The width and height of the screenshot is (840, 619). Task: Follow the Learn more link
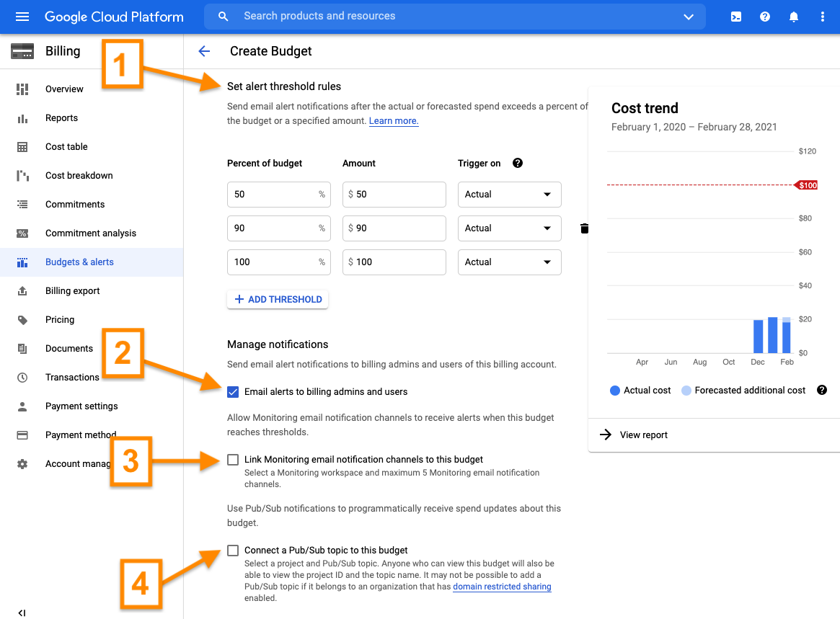pyautogui.click(x=394, y=121)
